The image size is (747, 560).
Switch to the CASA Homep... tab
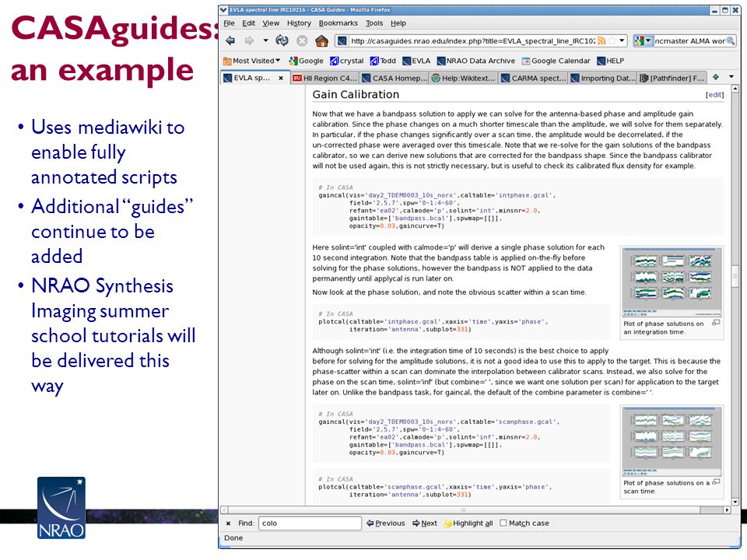coord(394,78)
